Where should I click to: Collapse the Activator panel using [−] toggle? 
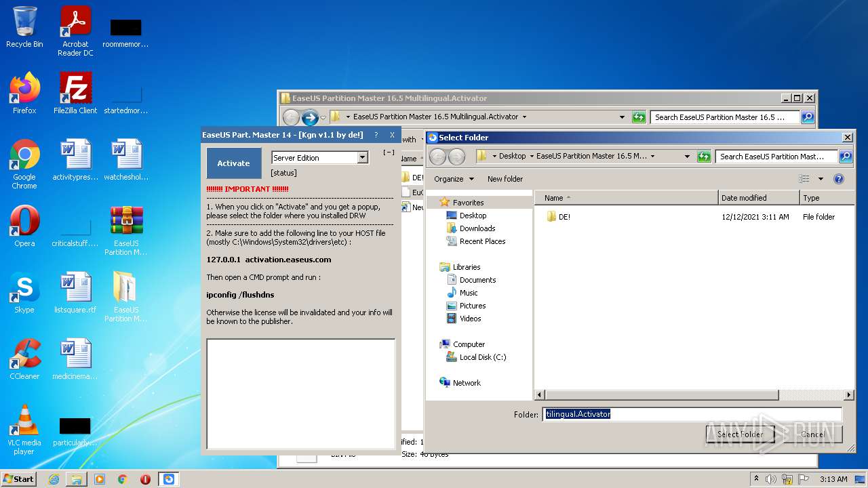pos(389,152)
